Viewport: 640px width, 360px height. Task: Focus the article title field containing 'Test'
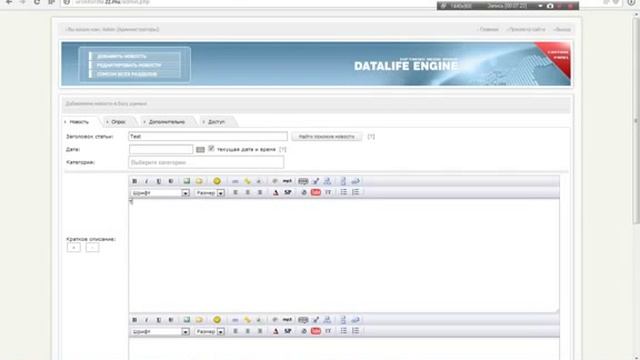pos(208,136)
